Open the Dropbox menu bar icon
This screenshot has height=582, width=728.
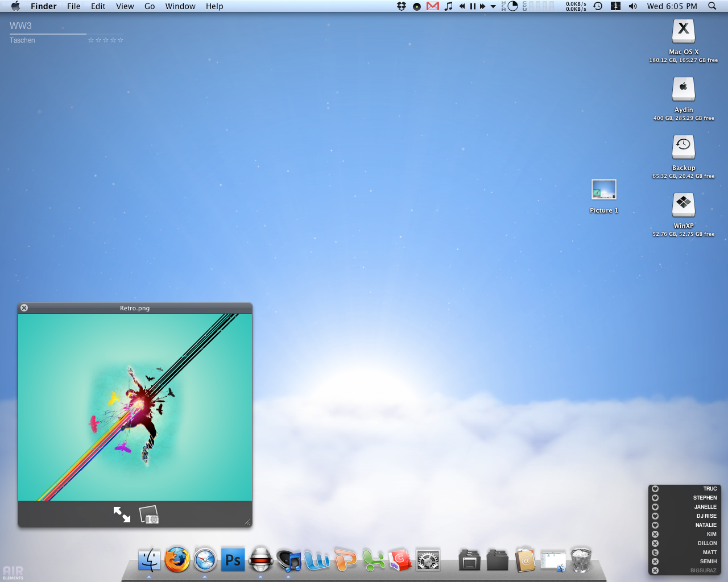[x=402, y=6]
